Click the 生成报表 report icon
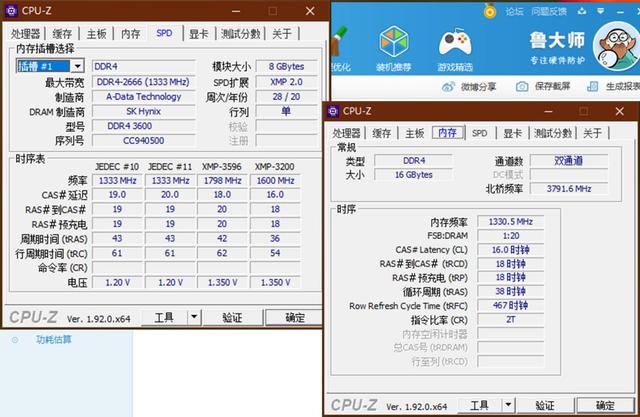This screenshot has height=417, width=640. (x=592, y=87)
